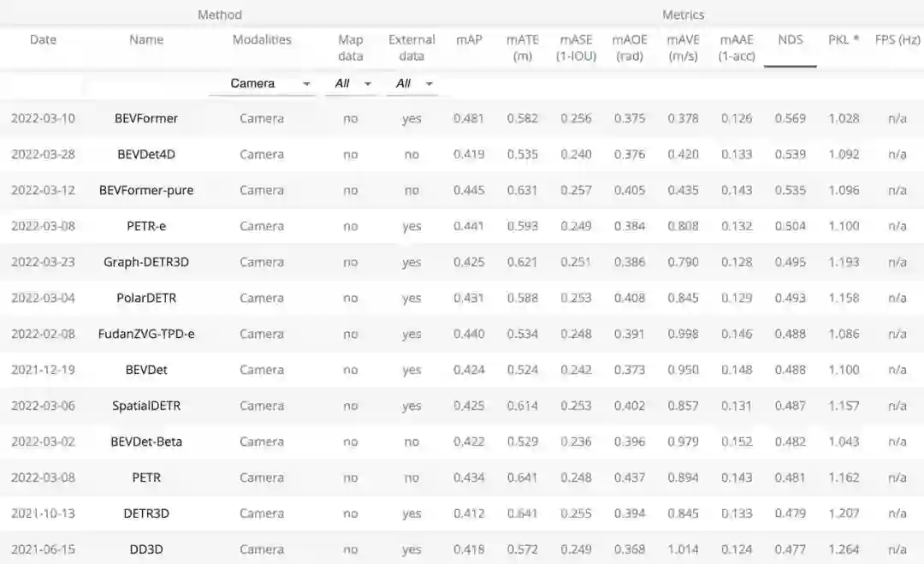Click the Date column header
Viewport: 924px width, 564px height.
[43, 40]
